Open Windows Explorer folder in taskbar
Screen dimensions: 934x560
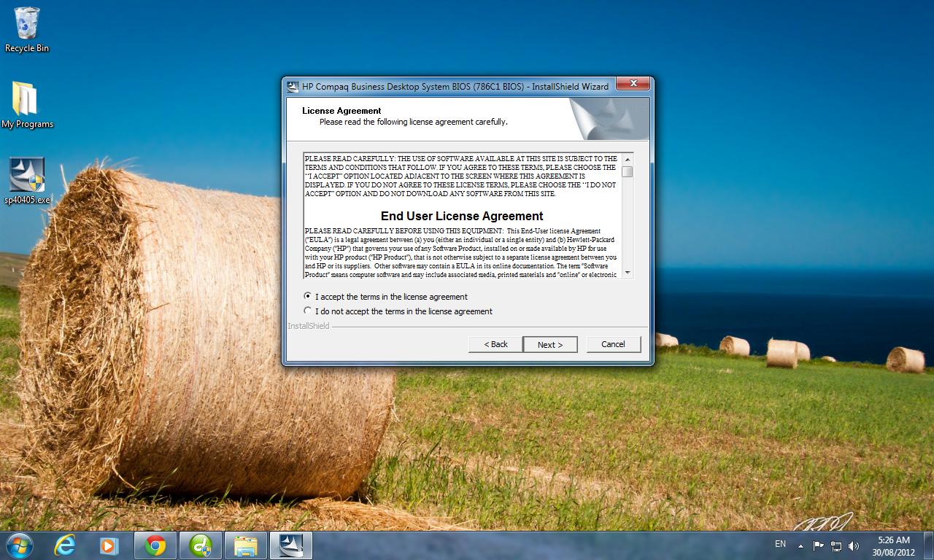(246, 545)
